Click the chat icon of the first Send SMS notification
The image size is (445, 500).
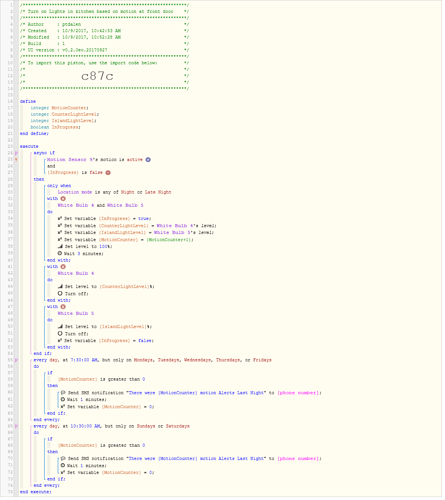coord(63,394)
